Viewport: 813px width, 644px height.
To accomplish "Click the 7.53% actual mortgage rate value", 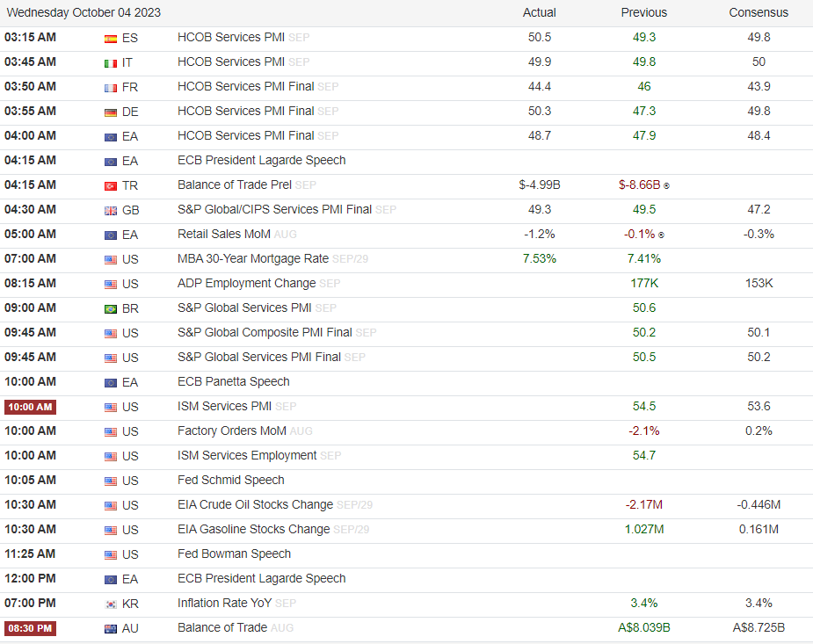I will point(540,258).
